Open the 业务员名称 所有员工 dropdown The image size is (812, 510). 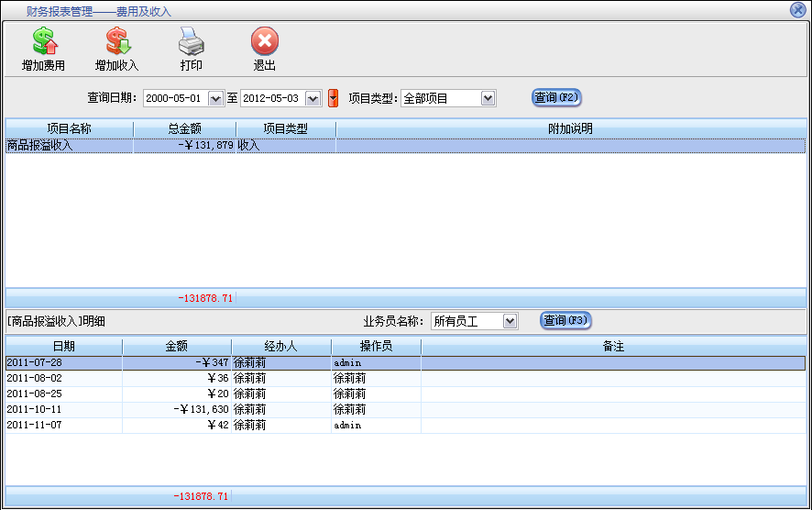(x=510, y=321)
